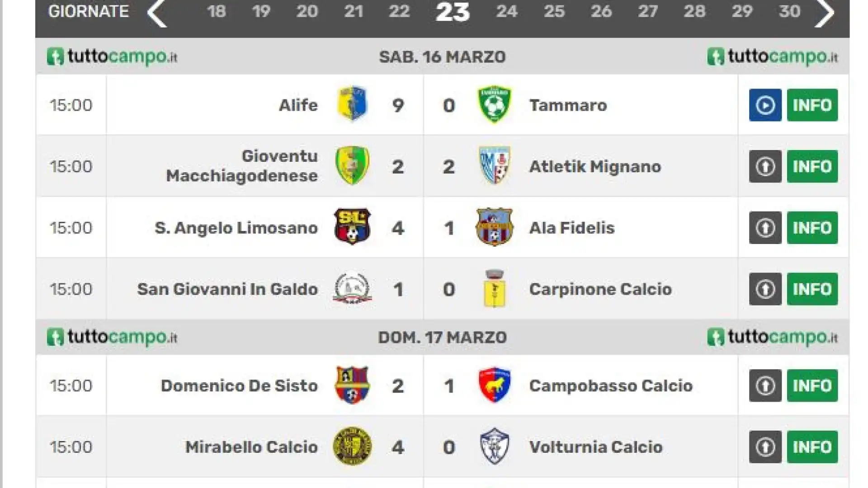
Task: Click the Mirabello Calcio round crest
Action: 352,446
